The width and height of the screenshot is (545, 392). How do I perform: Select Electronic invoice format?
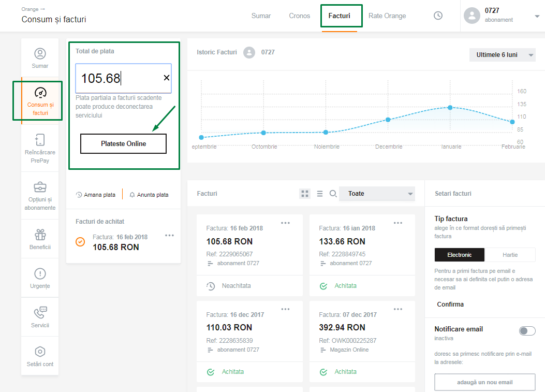coord(459,255)
